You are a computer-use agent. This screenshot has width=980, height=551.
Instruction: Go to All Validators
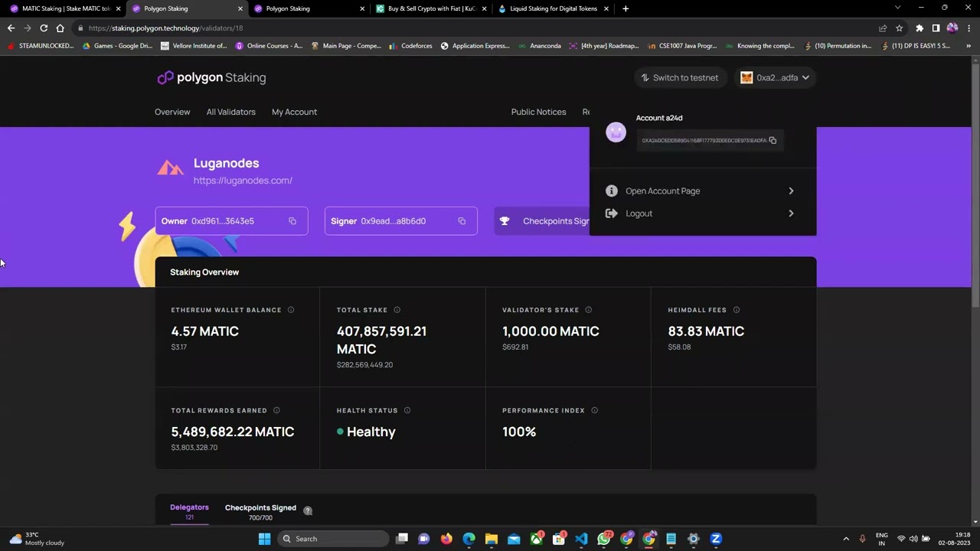coord(230,112)
